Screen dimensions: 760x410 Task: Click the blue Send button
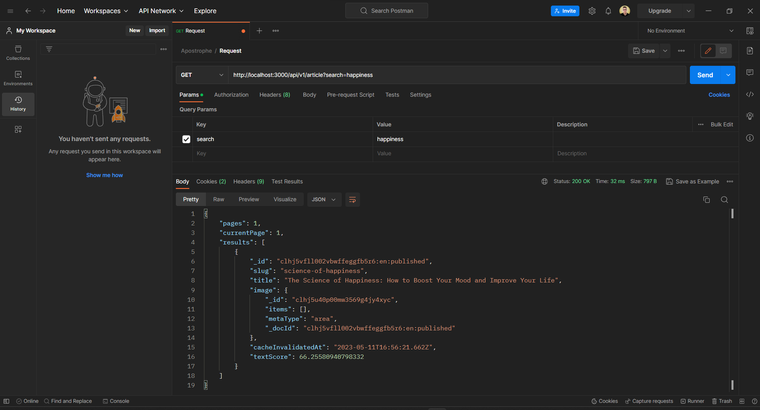pos(705,75)
